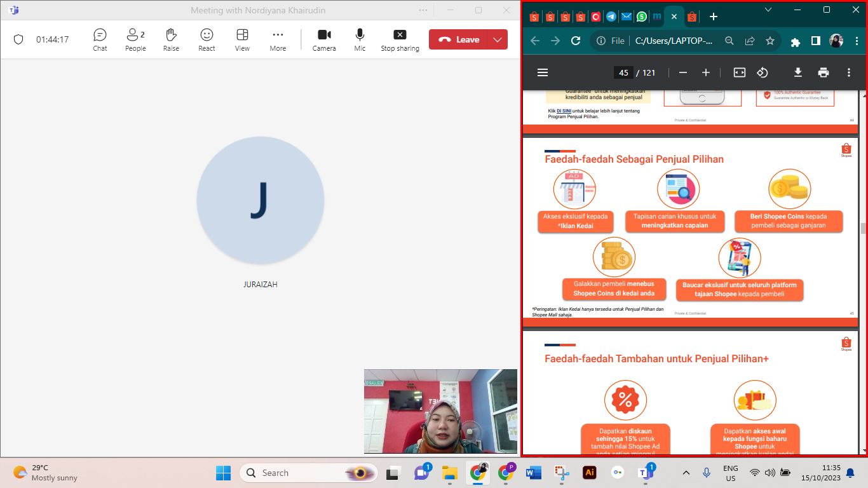Print the PDF document
868x488 pixels.
[x=824, y=72]
